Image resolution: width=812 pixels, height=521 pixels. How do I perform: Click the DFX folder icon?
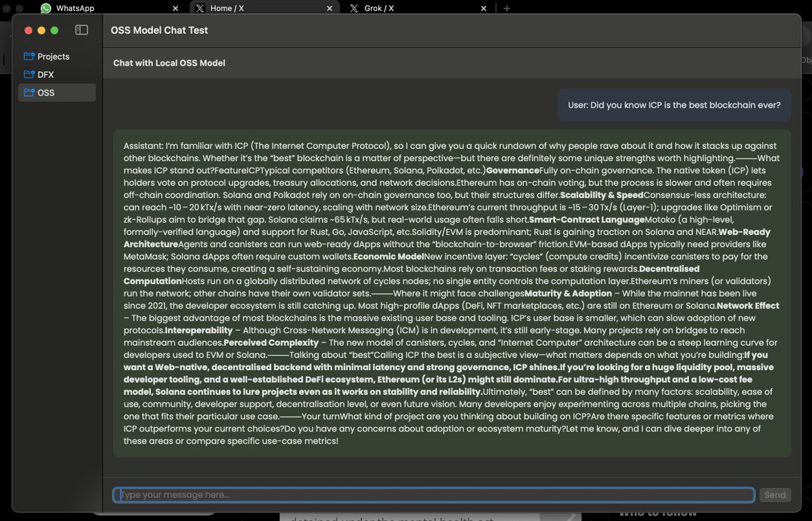click(28, 74)
